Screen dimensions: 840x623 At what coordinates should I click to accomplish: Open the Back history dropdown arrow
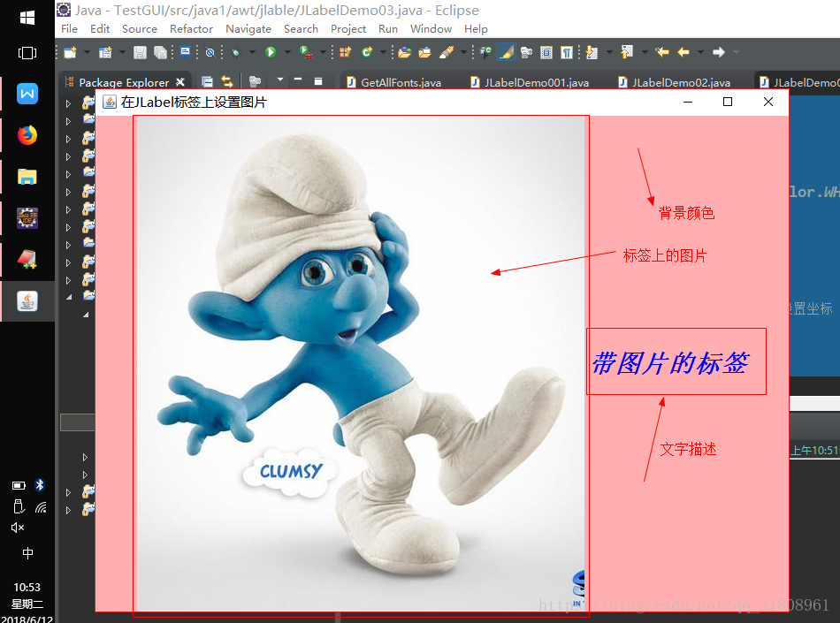(x=700, y=52)
